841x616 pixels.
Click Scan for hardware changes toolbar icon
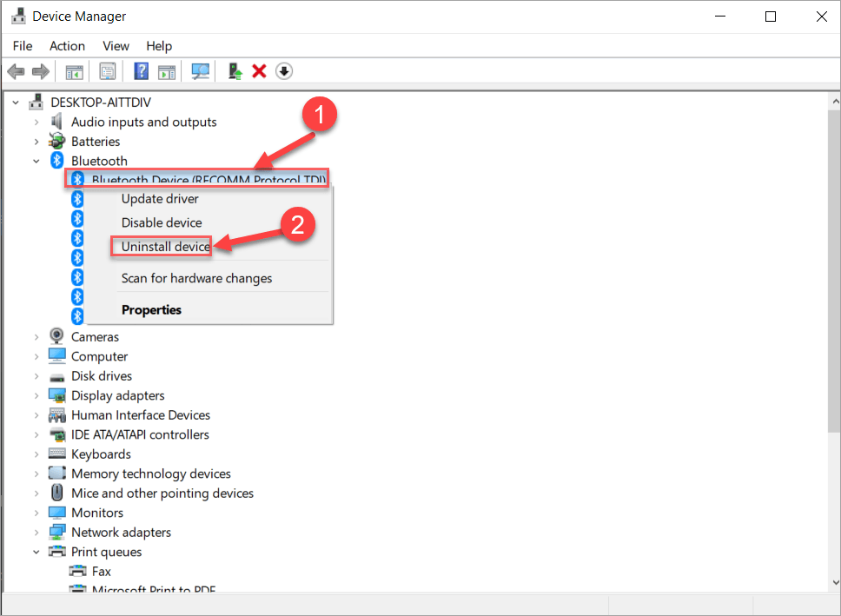pyautogui.click(x=201, y=71)
